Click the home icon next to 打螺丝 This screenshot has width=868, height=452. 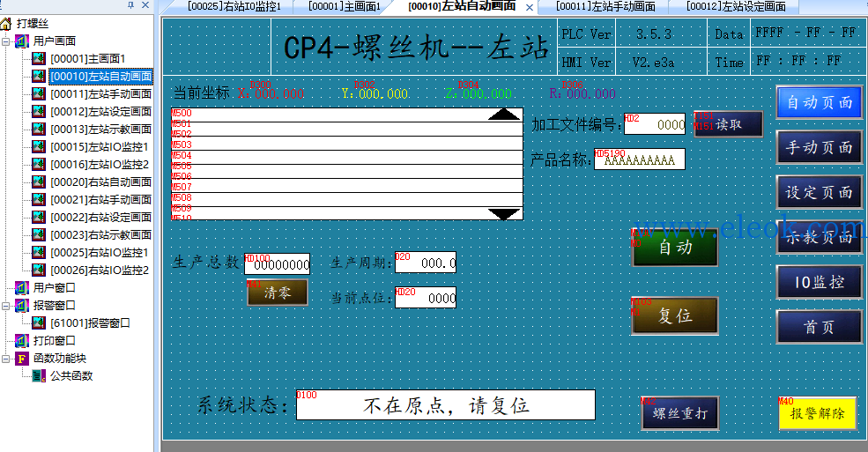click(x=5, y=23)
